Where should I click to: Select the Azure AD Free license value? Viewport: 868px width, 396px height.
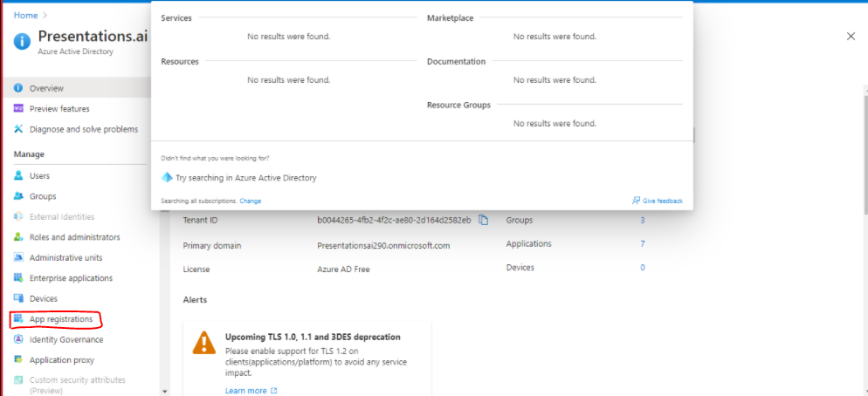pos(343,270)
